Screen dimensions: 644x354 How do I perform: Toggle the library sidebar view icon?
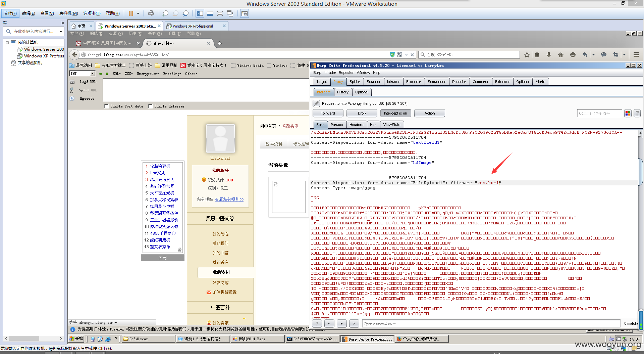200,13
